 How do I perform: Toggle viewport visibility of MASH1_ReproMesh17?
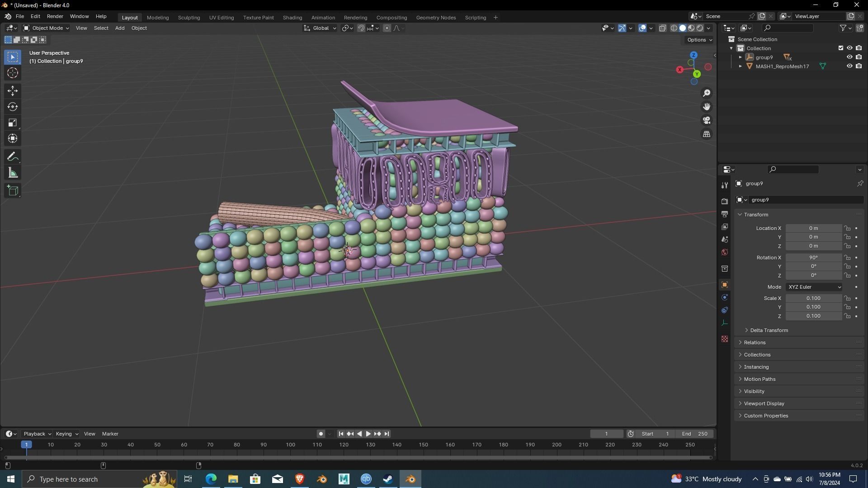click(849, 66)
